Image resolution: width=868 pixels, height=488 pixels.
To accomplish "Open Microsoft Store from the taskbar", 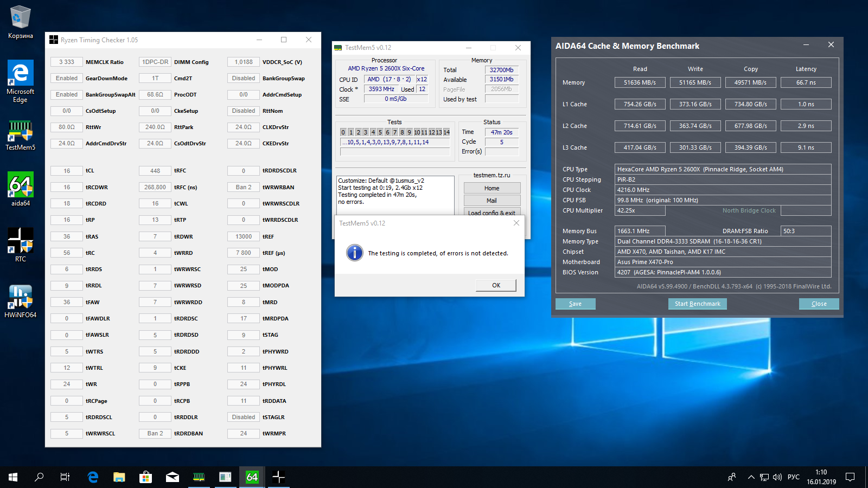I will coord(145,477).
